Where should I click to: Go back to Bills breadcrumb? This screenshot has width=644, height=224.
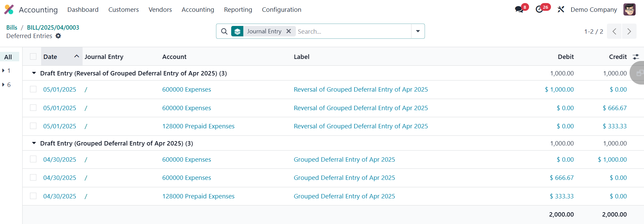point(12,27)
